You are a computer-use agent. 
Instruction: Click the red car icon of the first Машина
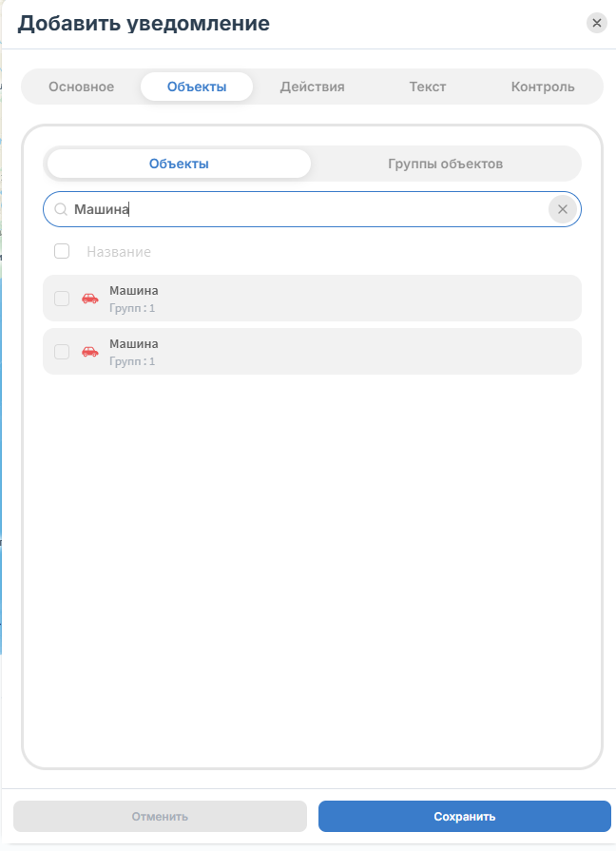(x=90, y=299)
